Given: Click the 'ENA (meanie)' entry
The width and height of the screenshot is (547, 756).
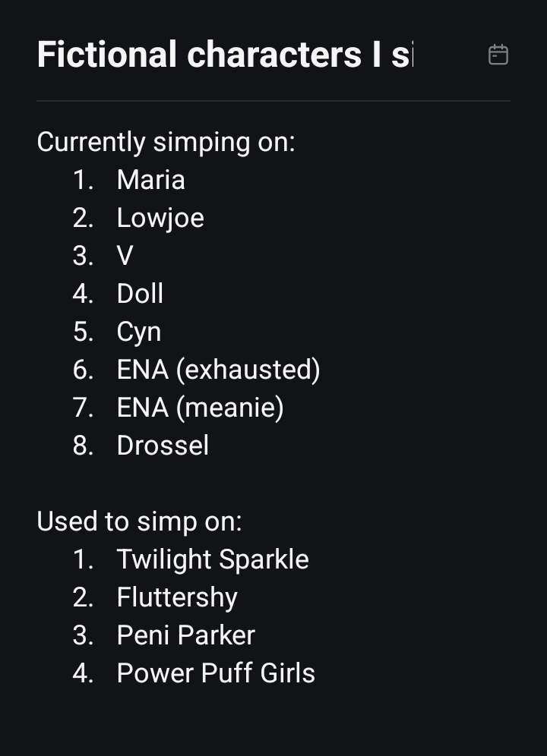Looking at the screenshot, I should [x=200, y=408].
